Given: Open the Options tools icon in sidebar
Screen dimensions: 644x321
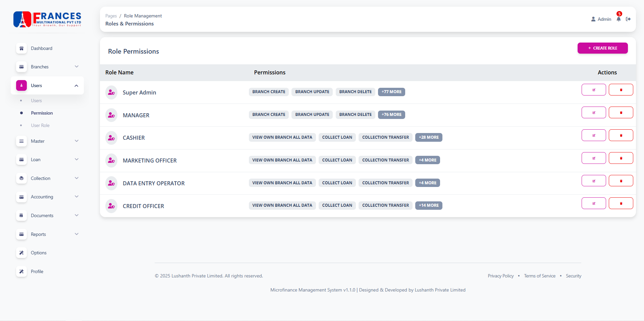Looking at the screenshot, I should [21, 253].
